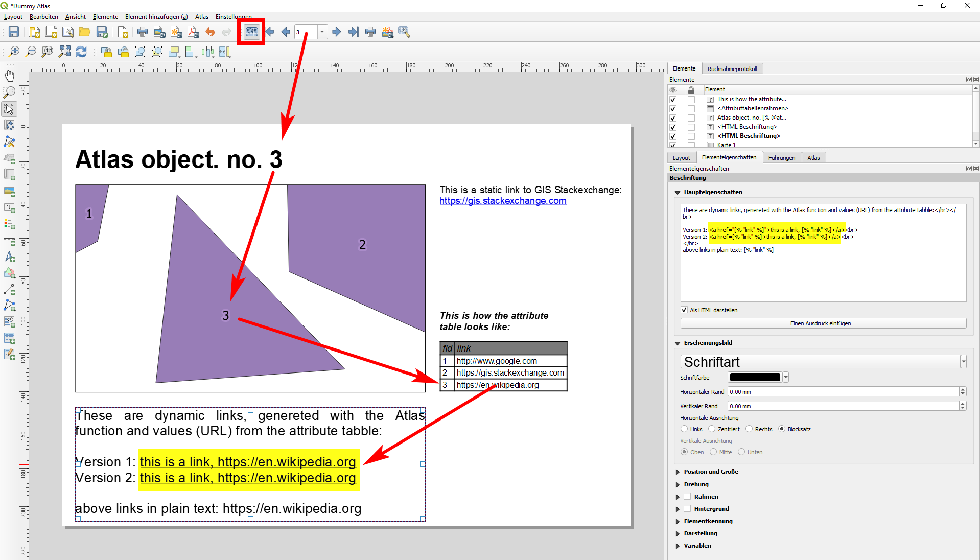Switch to the Layout panel tab
This screenshot has height=560, width=980.
(x=681, y=158)
